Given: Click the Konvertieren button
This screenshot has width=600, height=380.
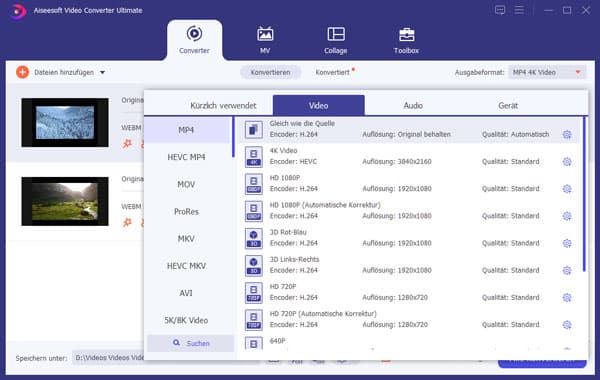Looking at the screenshot, I should 271,72.
